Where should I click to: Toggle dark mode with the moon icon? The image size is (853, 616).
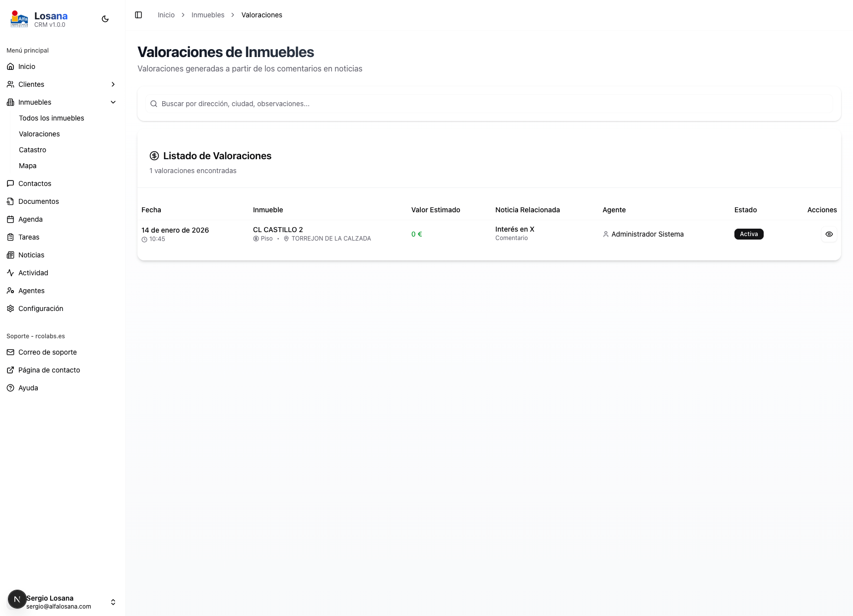pos(105,19)
